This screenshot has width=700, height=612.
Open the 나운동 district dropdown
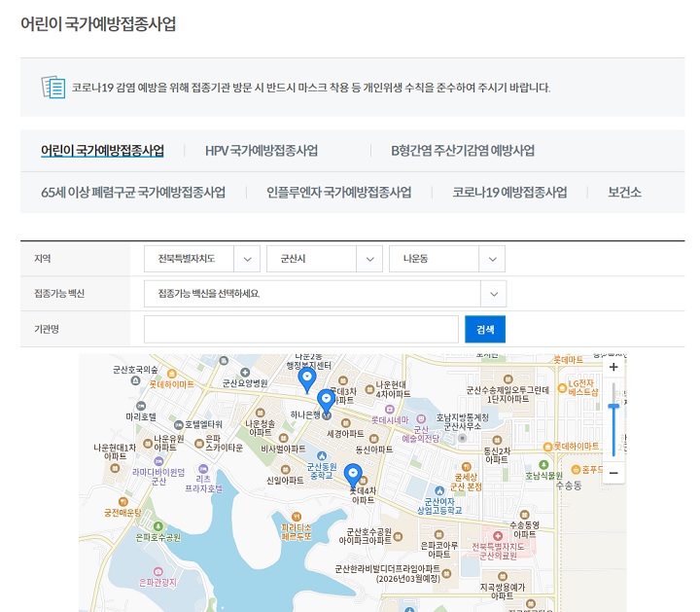[447, 259]
